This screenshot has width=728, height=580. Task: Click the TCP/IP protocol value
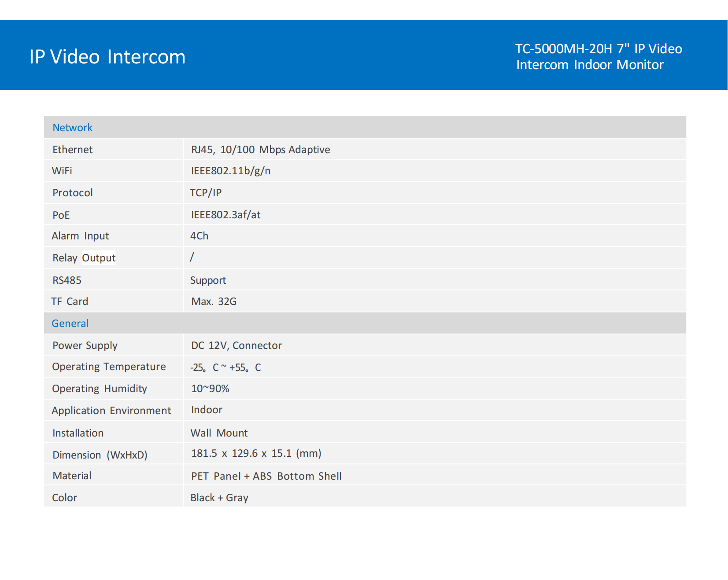coord(206,193)
